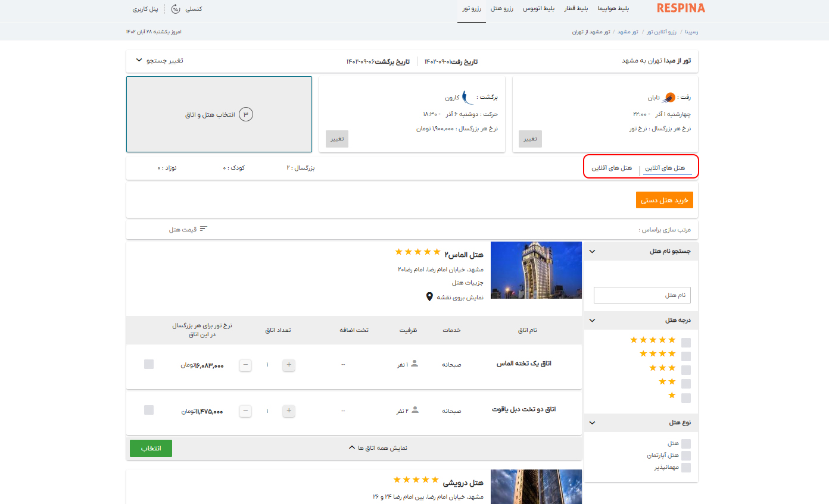Click the circled ۳ badge in انتخاب هتل و اتاق
The width and height of the screenshot is (829, 504).
[246, 114]
